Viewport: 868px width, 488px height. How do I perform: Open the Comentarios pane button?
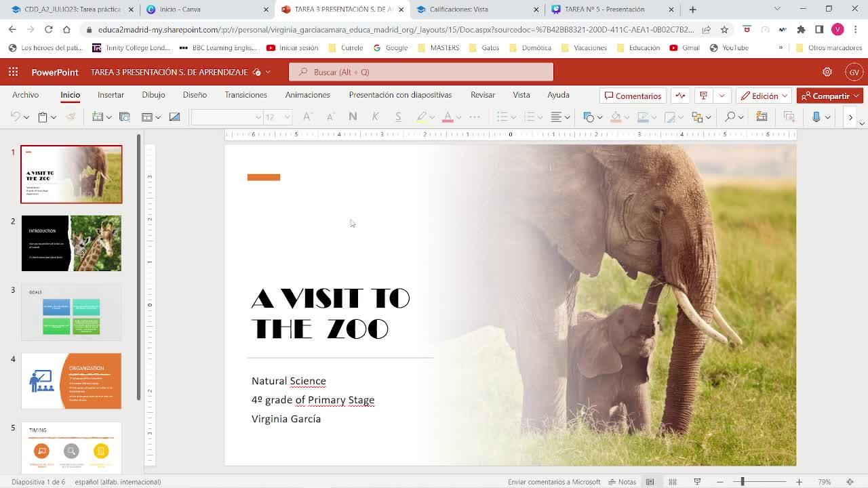click(633, 96)
